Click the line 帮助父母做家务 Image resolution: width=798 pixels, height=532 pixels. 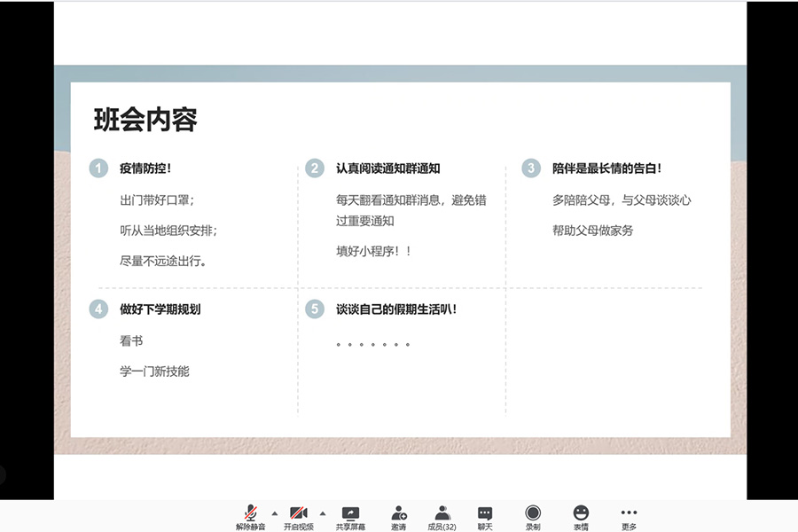tap(593, 231)
